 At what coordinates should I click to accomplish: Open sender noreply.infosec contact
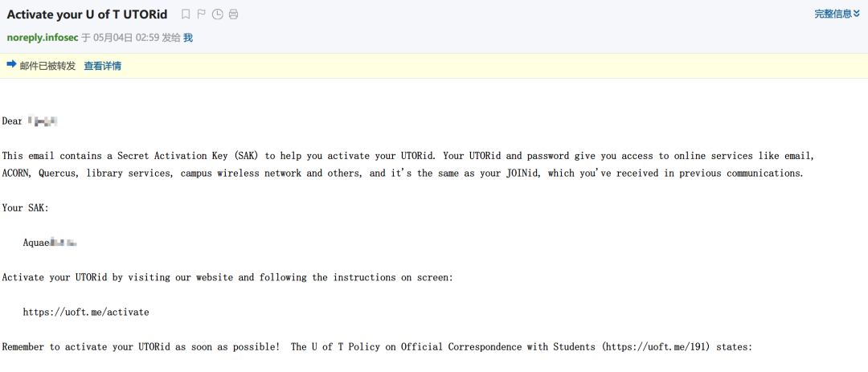pos(43,38)
